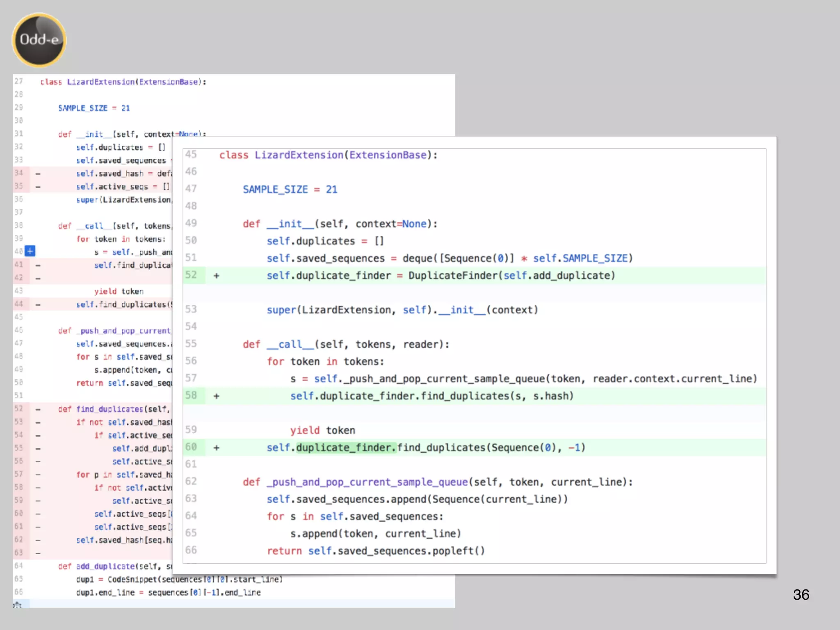Click the highlighted duplicate_finder text on line 60

(346, 447)
